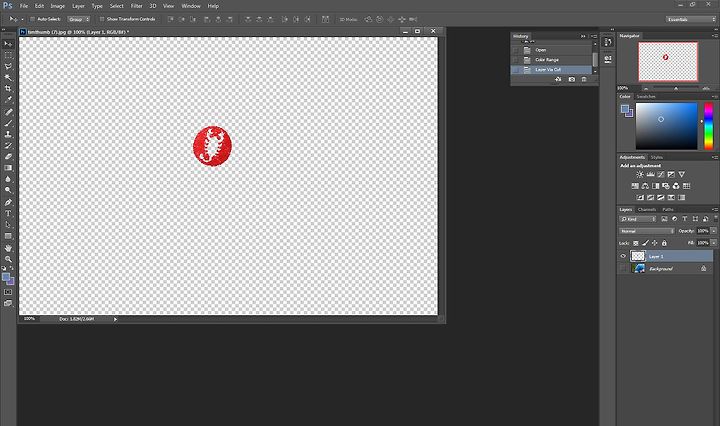The height and width of the screenshot is (426, 720).
Task: Collapse the History panel double arrow
Action: (583, 36)
